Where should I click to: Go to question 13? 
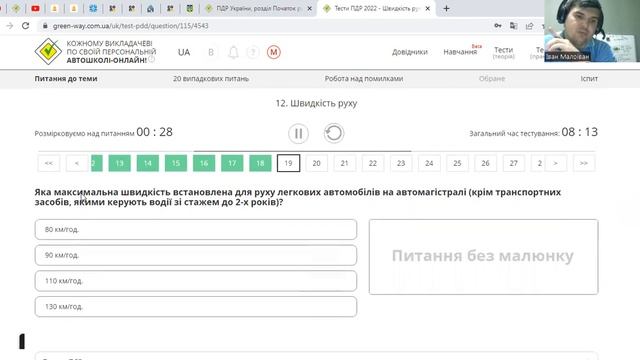pyautogui.click(x=120, y=163)
